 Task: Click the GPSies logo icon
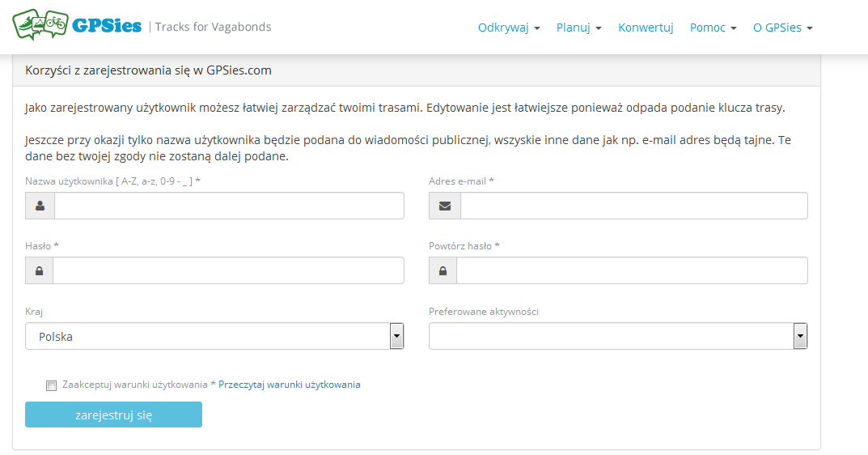click(x=40, y=24)
